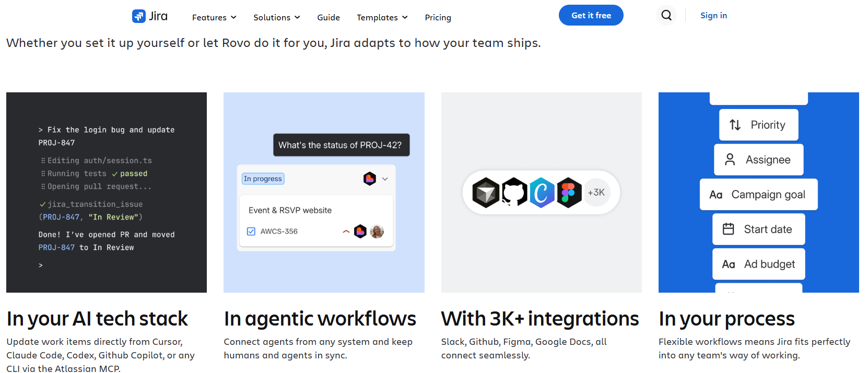Click the Rovo hexagon icon in In progress card
The height and width of the screenshot is (373, 868).
(370, 178)
